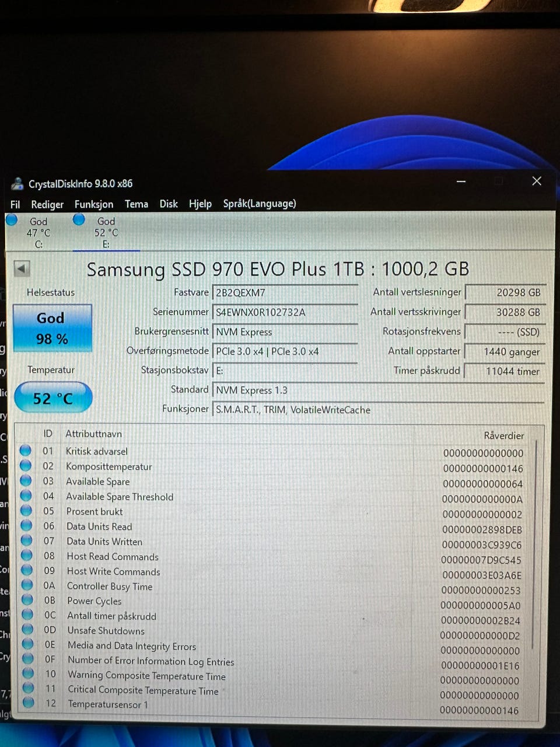Open the Disk menu

[x=169, y=204]
